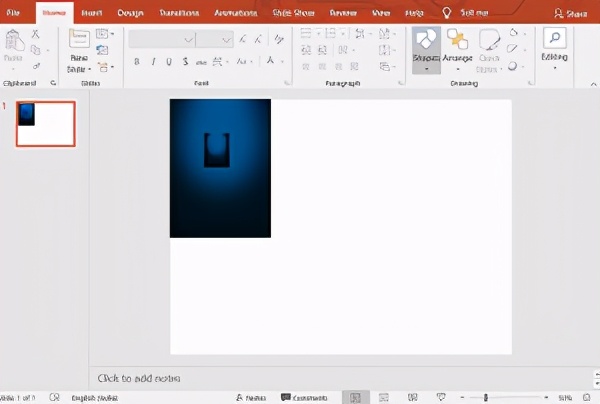Screen dimensions: 600x404
Task: Toggle Italic formatting
Action: pyautogui.click(x=153, y=61)
